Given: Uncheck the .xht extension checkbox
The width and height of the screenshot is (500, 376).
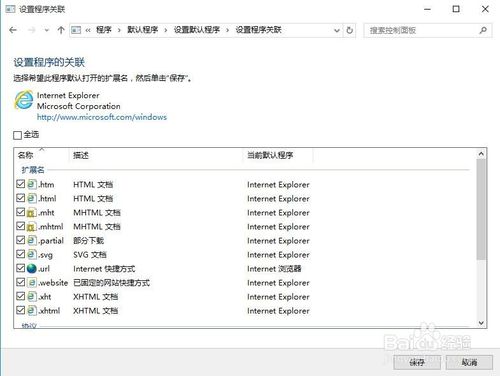Looking at the screenshot, I should click(20, 296).
